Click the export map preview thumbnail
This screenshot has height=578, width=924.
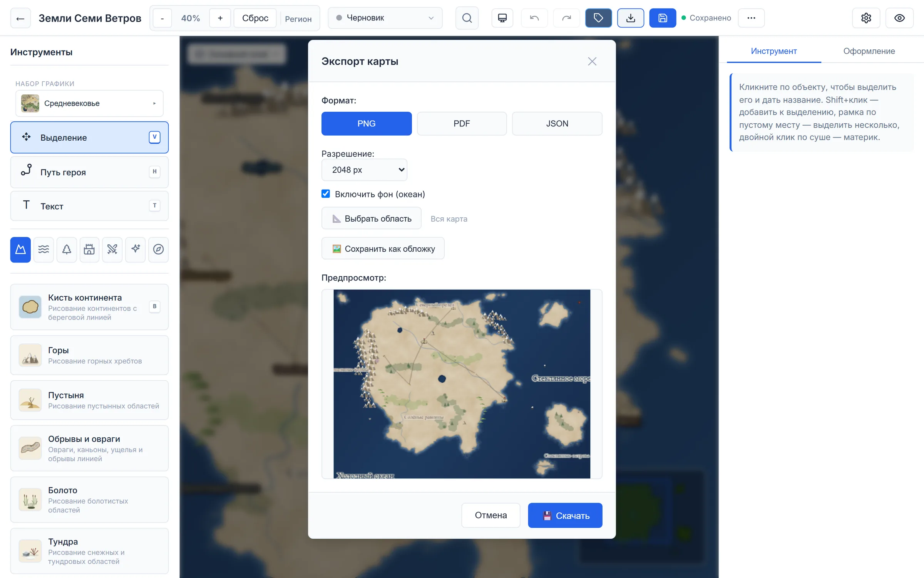click(x=462, y=384)
